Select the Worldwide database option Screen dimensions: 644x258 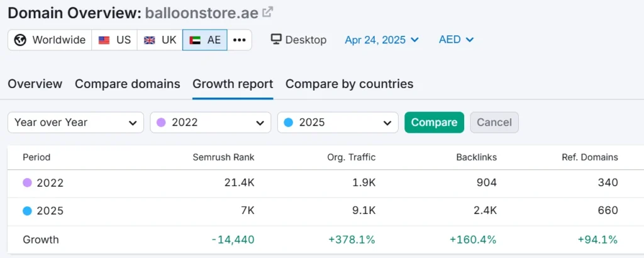pyautogui.click(x=50, y=40)
